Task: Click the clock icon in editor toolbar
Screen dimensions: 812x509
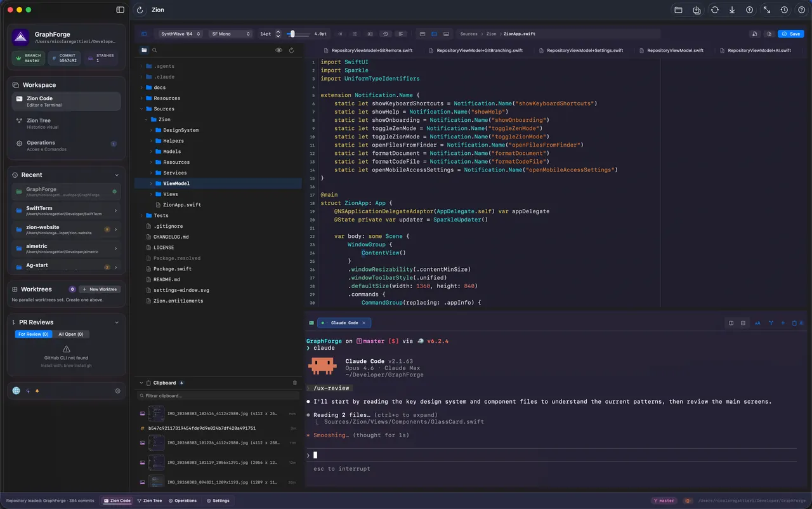Action: (385, 34)
